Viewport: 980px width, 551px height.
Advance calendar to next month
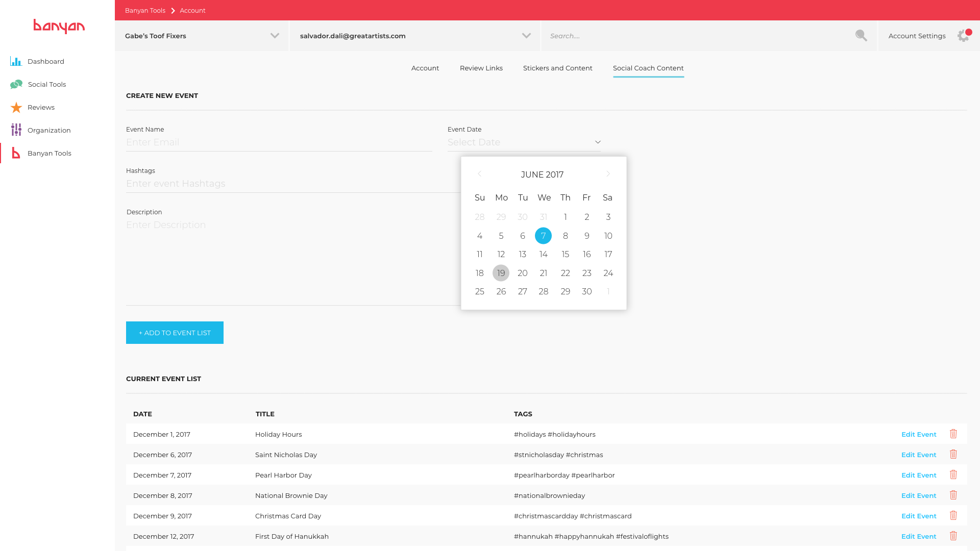[x=608, y=174]
